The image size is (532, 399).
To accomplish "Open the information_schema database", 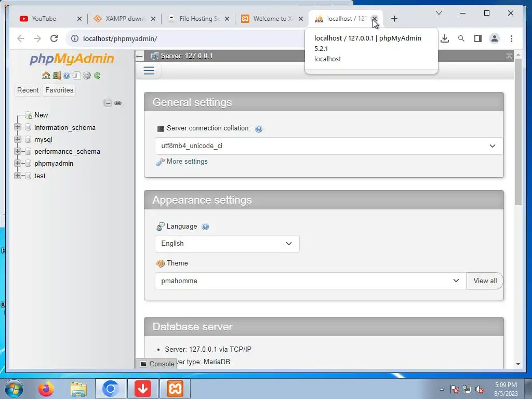I will click(x=65, y=128).
